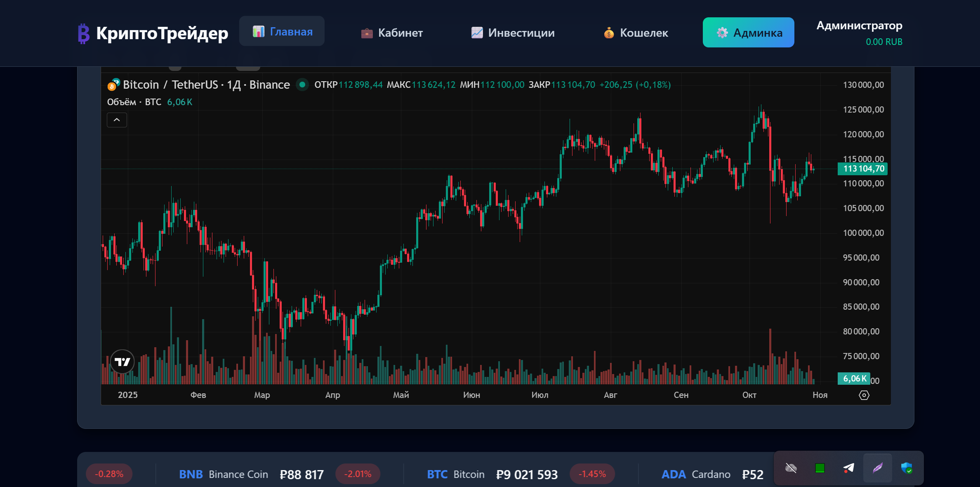This screenshot has height=487, width=980.
Task: Open Telegram from the system tray
Action: click(848, 468)
